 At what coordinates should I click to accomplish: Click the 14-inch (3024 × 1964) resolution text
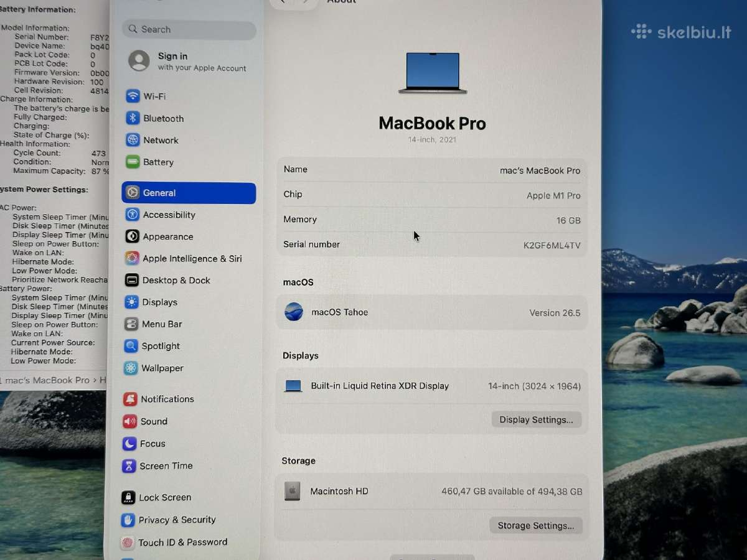(x=534, y=386)
